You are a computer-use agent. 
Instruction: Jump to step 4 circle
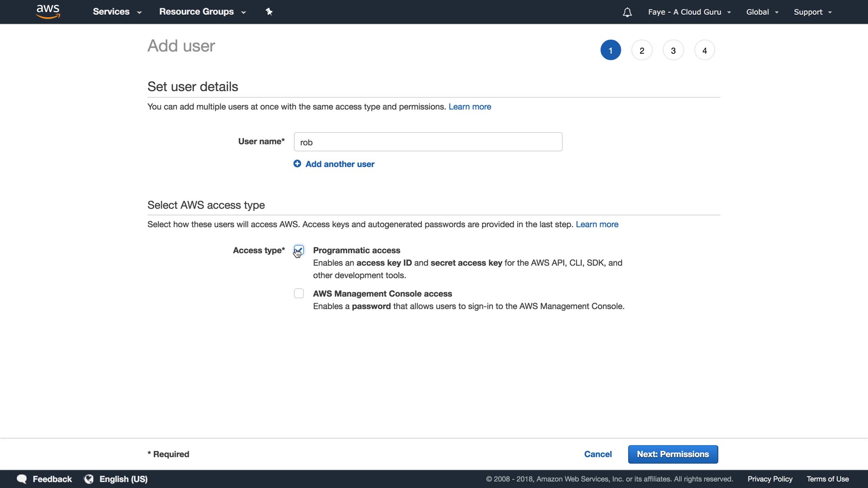click(704, 50)
